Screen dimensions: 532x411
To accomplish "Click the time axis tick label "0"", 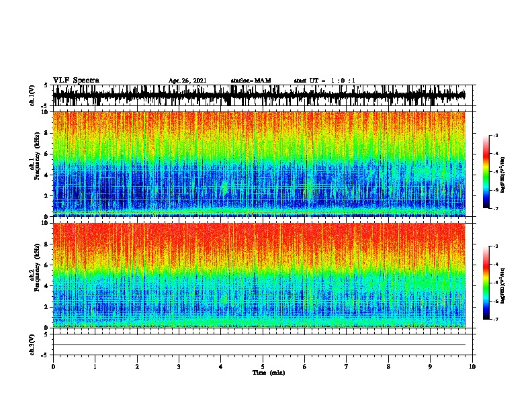I will pos(53,367).
